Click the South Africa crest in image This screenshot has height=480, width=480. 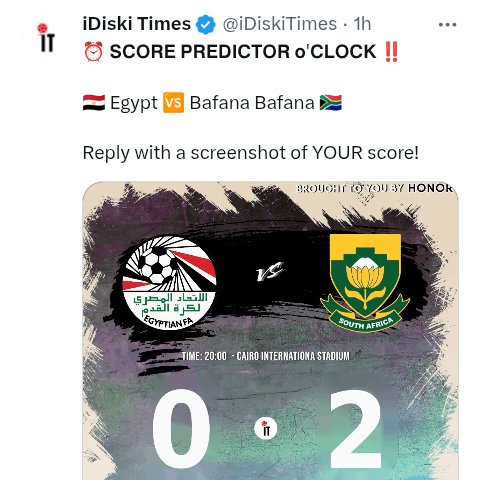pos(365,283)
